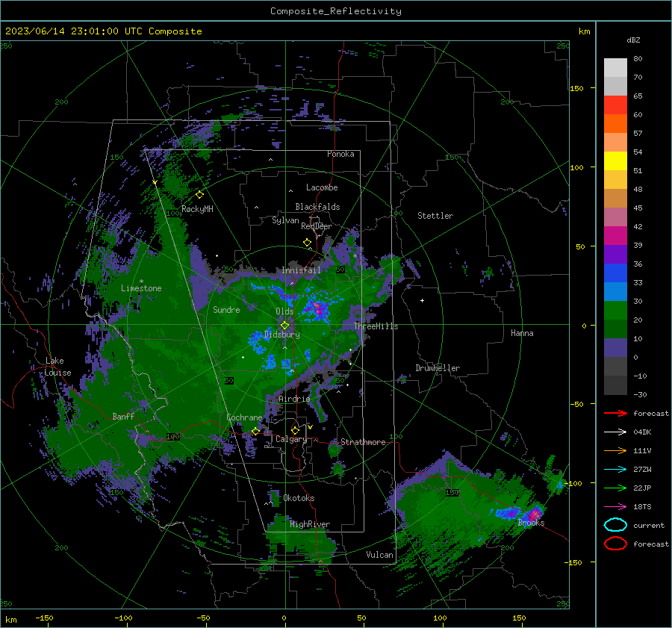
Task: Click the Didsbury town label
Action: pyautogui.click(x=282, y=335)
